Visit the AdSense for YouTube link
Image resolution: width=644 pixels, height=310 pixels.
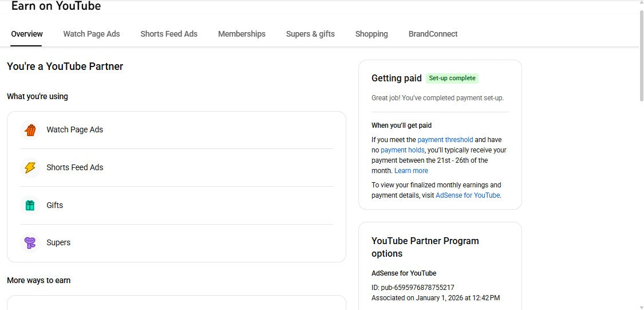467,195
